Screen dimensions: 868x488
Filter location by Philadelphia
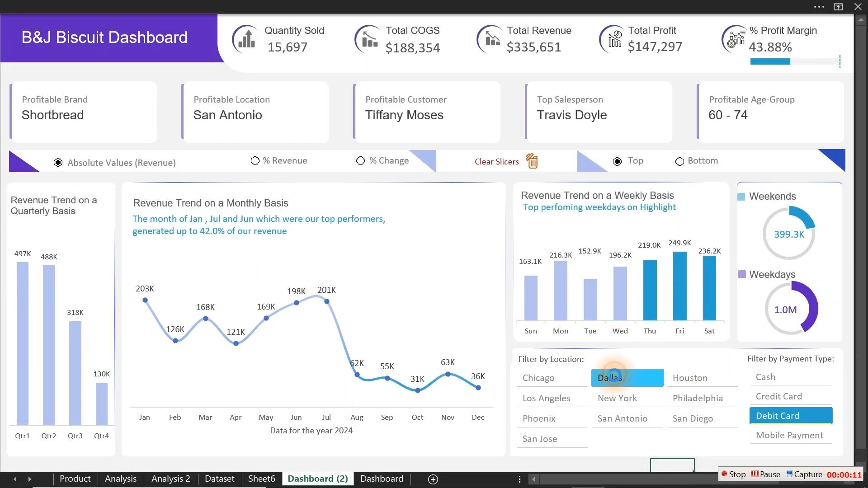tap(702, 398)
